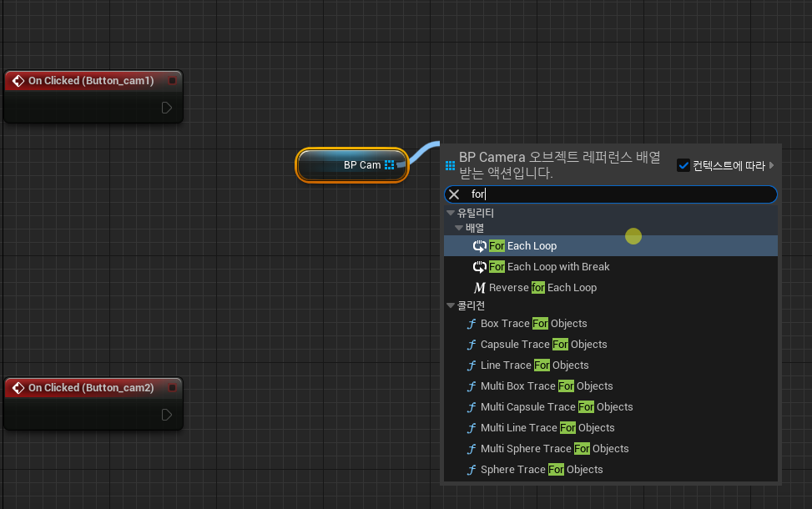
Task: Click the search field containing 'for'
Action: point(611,194)
